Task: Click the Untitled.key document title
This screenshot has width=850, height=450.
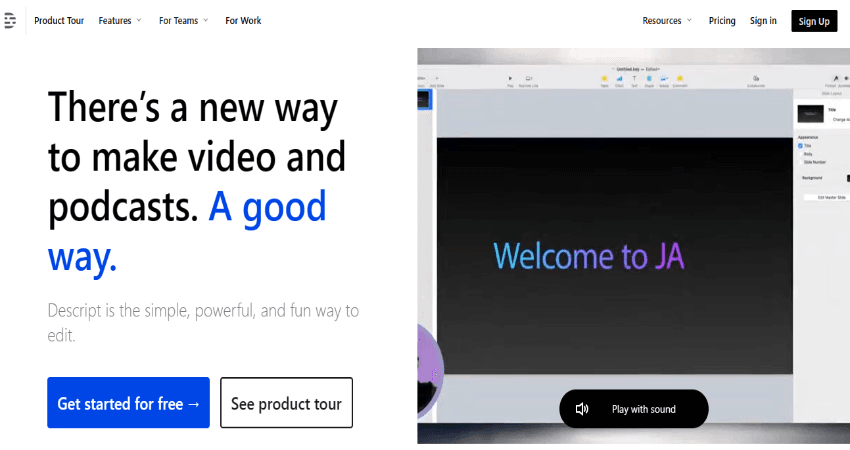Action: point(628,69)
